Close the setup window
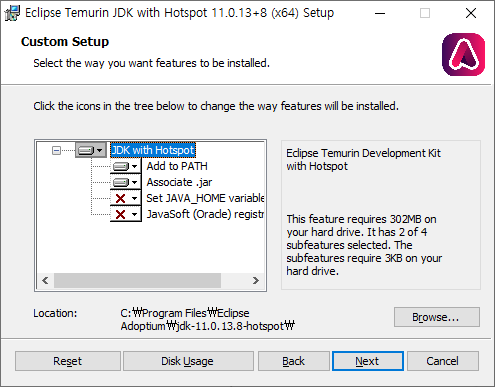This screenshot has width=495, height=387. pyautogui.click(x=471, y=13)
